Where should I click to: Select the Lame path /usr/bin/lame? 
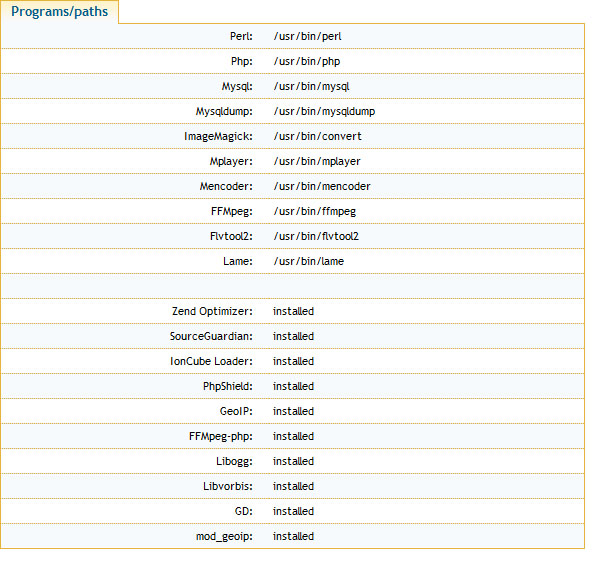pyautogui.click(x=309, y=261)
